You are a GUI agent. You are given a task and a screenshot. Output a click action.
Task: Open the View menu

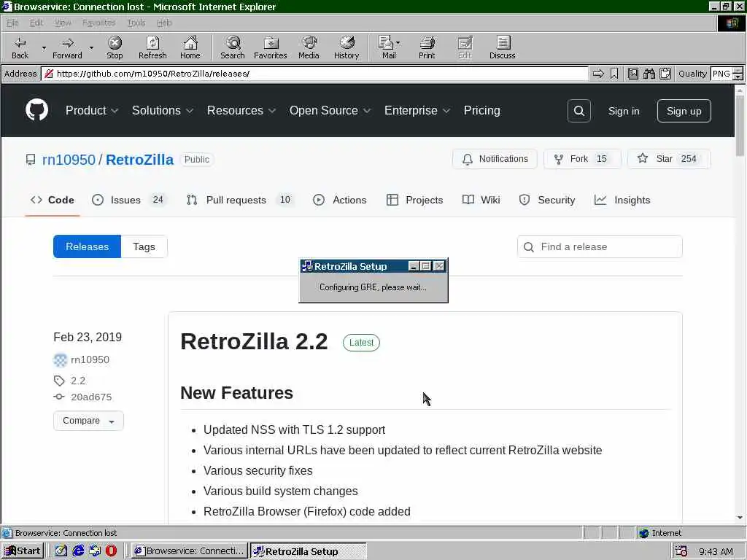[x=63, y=23]
